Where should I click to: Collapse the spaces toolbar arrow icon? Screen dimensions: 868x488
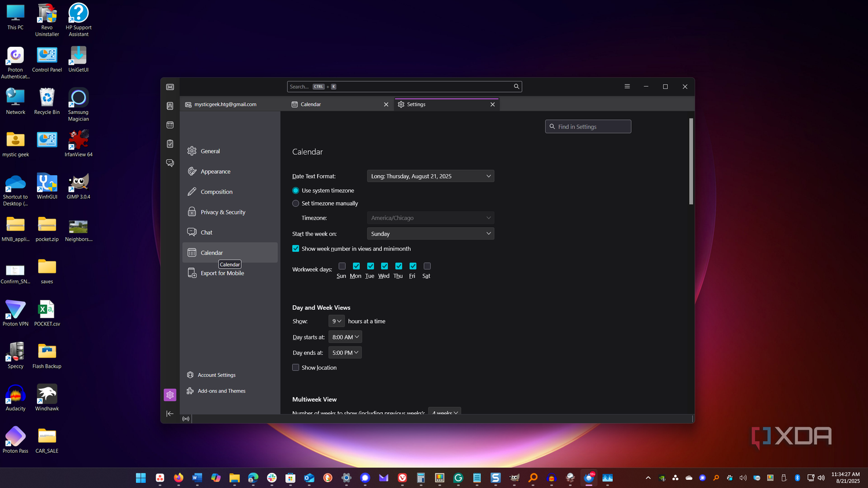point(170,413)
